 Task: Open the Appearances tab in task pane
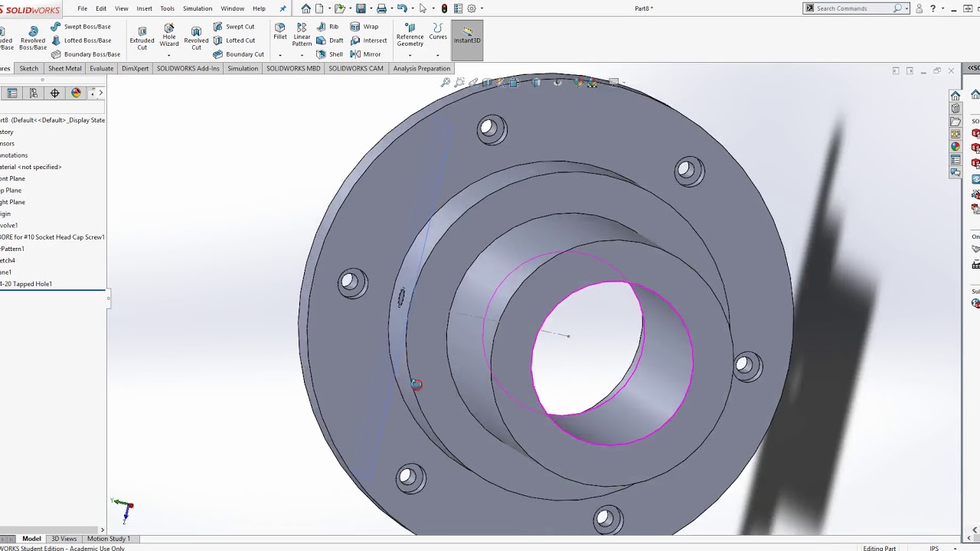coord(955,147)
